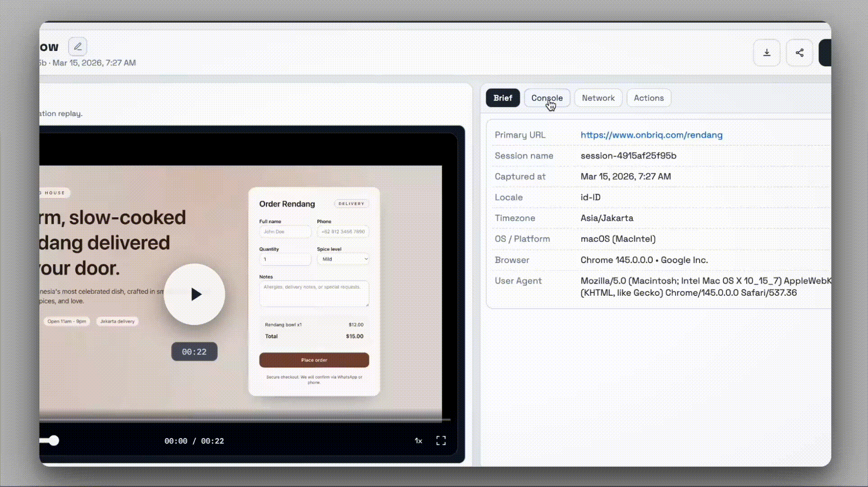This screenshot has height=487, width=868.
Task: Enter fullscreen with the expand icon
Action: pyautogui.click(x=441, y=441)
